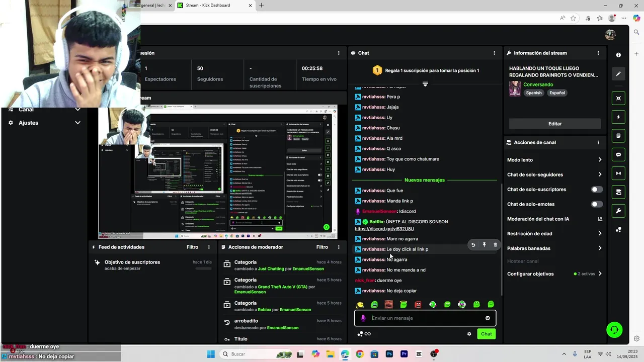
Task: Open Premiere Pro from the taskbar
Action: [404, 354]
